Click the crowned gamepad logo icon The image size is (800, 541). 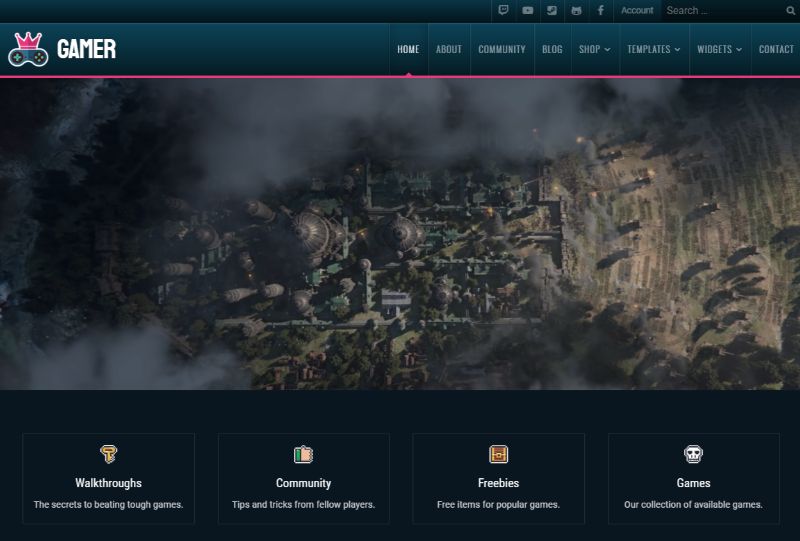click(x=28, y=50)
